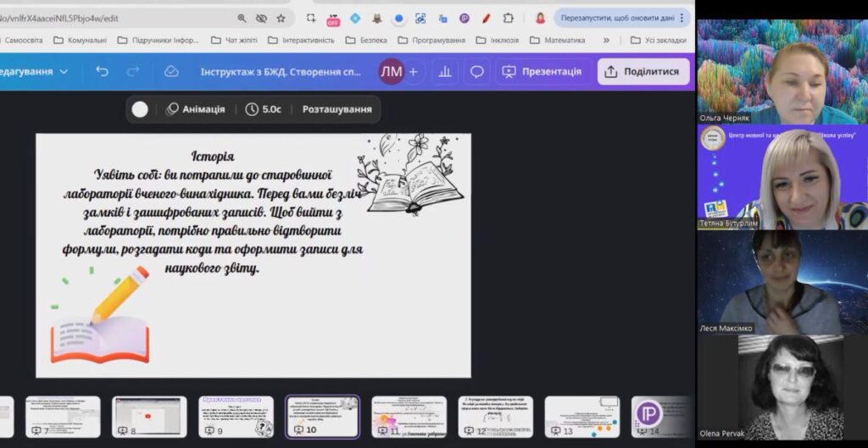Image resolution: width=868 pixels, height=448 pixels.
Task: Open the Чат жіпіті bookmark folder
Action: click(x=234, y=41)
